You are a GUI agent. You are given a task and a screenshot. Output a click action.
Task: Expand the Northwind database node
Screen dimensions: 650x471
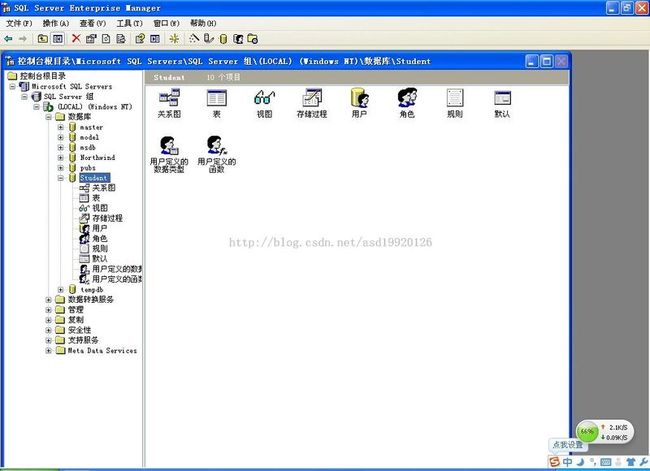(61, 158)
